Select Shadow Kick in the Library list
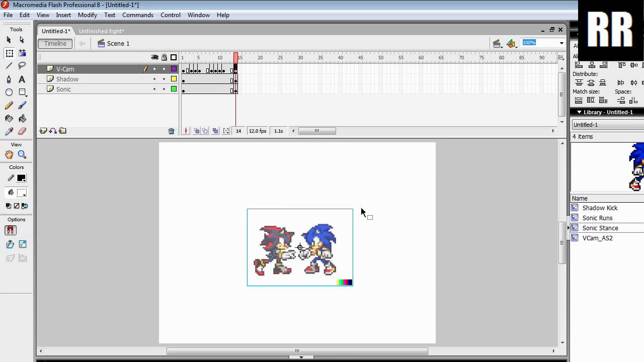Viewport: 644px width, 362px height. 600,208
